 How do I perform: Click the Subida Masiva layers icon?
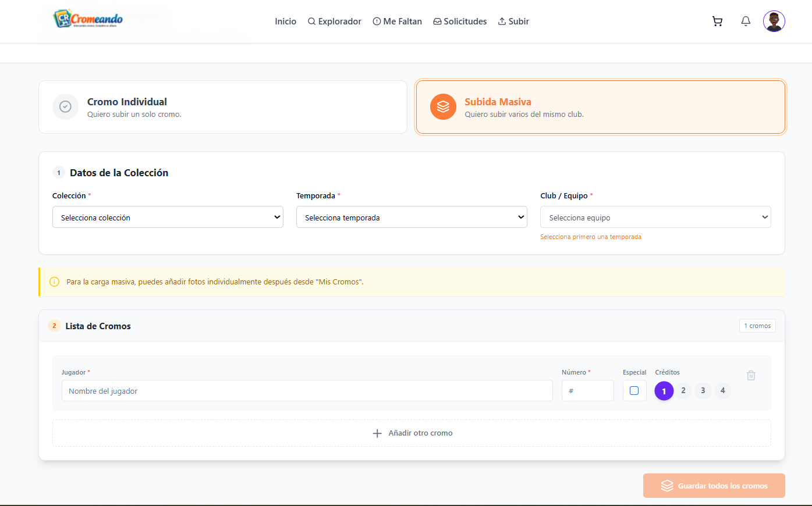pos(443,107)
